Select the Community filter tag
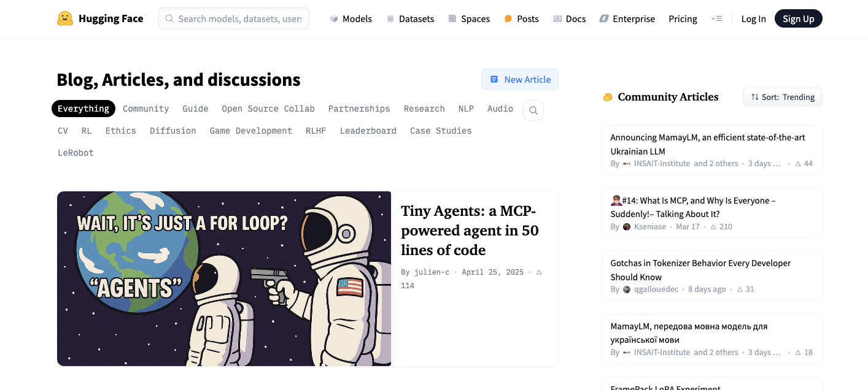This screenshot has width=868, height=390. tap(145, 109)
